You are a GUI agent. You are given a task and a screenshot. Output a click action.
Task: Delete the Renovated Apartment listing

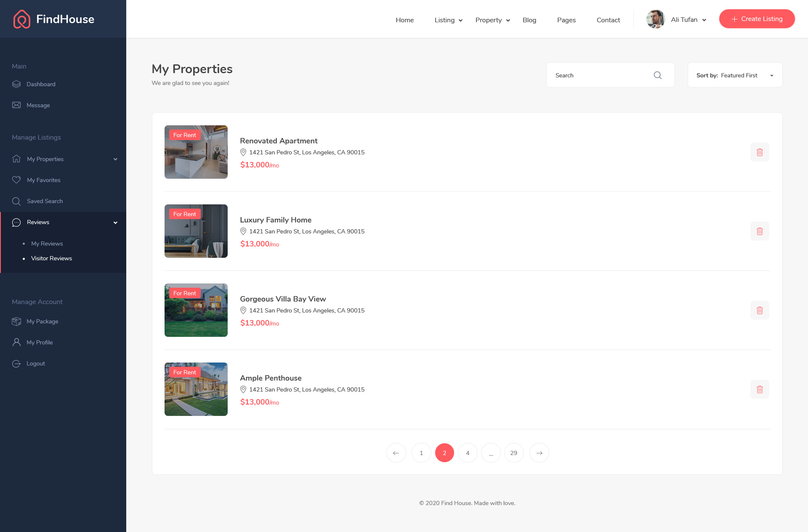[x=760, y=152]
